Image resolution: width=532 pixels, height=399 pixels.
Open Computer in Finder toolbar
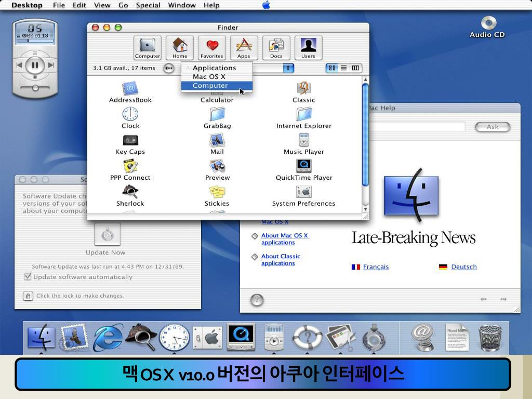click(x=147, y=48)
